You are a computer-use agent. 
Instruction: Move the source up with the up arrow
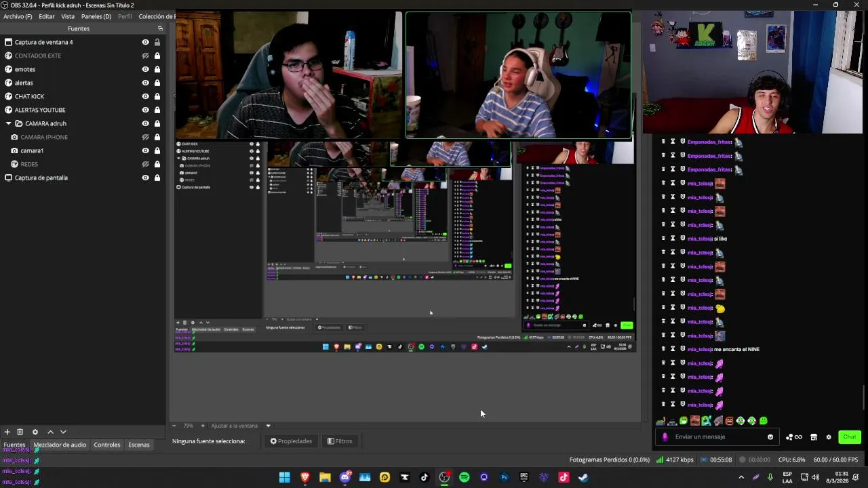(x=50, y=432)
